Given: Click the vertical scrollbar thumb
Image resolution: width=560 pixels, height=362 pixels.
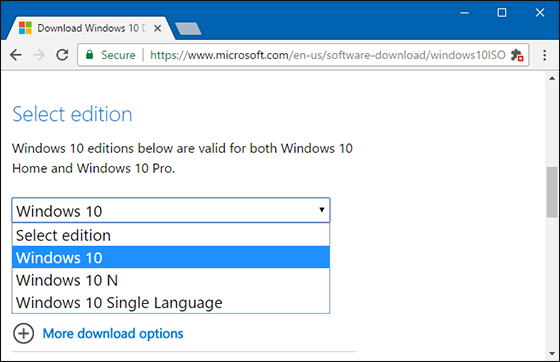Looking at the screenshot, I should [552, 192].
